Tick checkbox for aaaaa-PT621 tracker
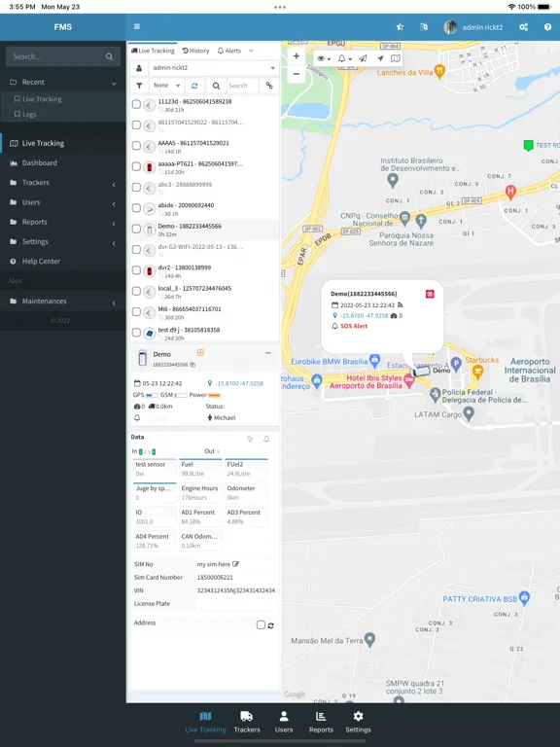Viewport: 560px width, 747px height. click(x=136, y=166)
